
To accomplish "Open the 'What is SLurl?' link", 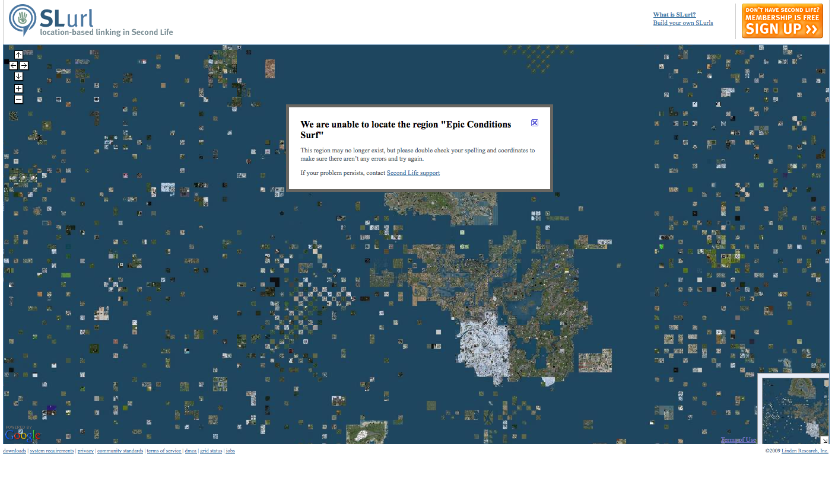I will (x=674, y=15).
